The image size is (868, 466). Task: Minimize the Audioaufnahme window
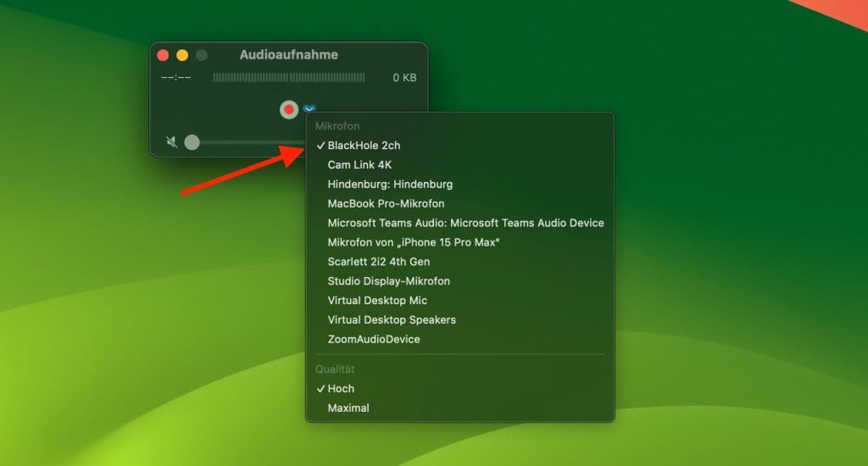[182, 55]
